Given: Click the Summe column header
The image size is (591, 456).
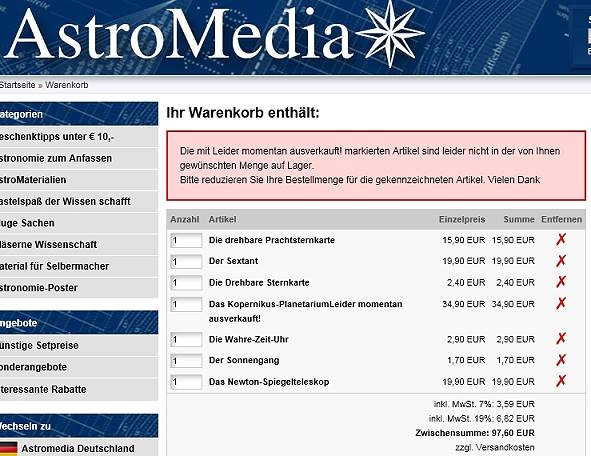Looking at the screenshot, I should (519, 219).
